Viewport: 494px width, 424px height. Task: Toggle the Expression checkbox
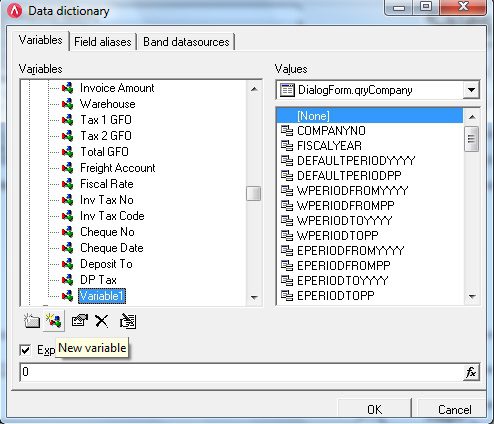tap(25, 350)
